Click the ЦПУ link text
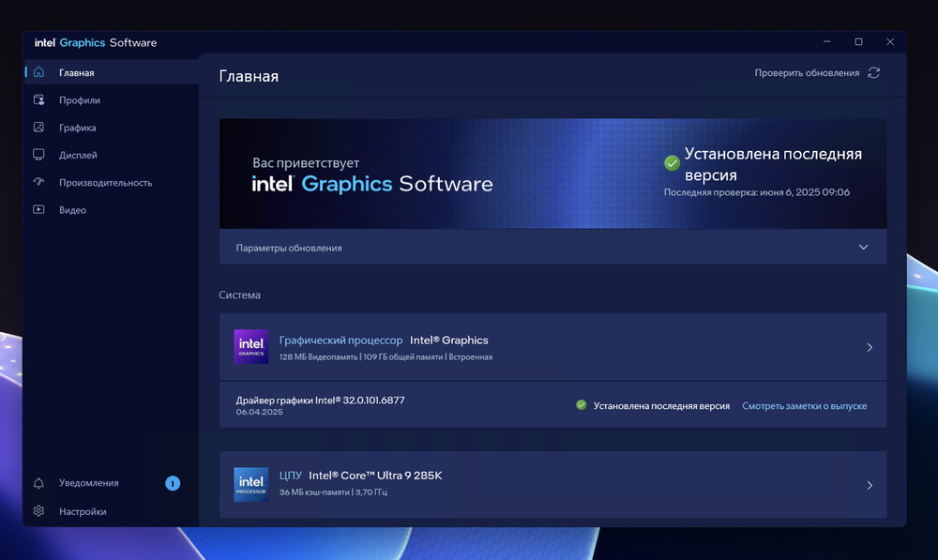 tap(290, 476)
